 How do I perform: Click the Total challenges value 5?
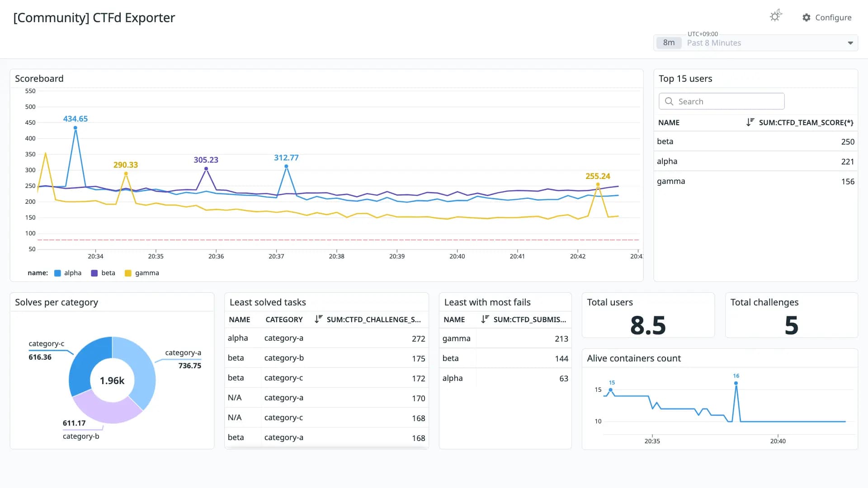(x=791, y=325)
